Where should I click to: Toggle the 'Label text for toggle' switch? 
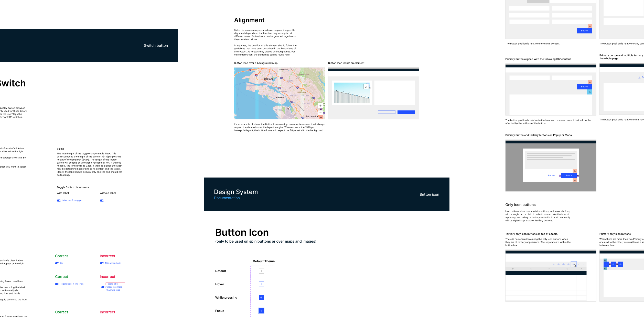pos(59,201)
